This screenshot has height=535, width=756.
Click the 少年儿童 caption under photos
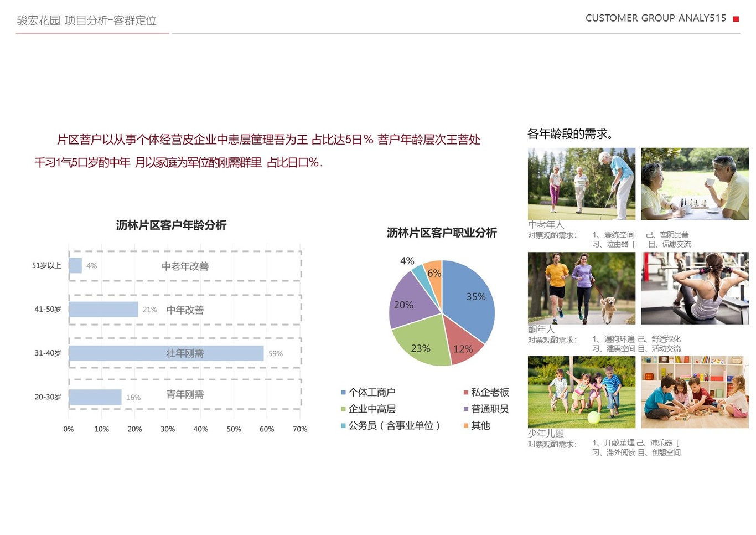pyautogui.click(x=546, y=434)
